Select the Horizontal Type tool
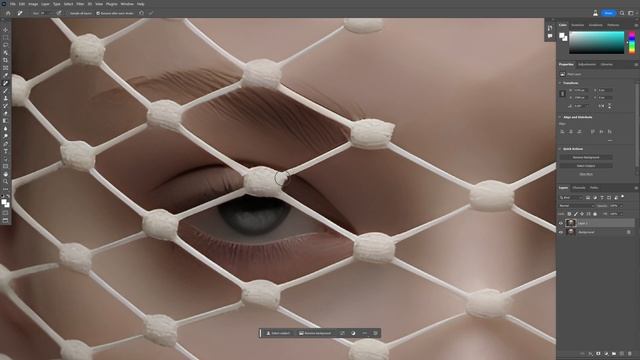This screenshot has width=640, height=360. (x=5, y=151)
